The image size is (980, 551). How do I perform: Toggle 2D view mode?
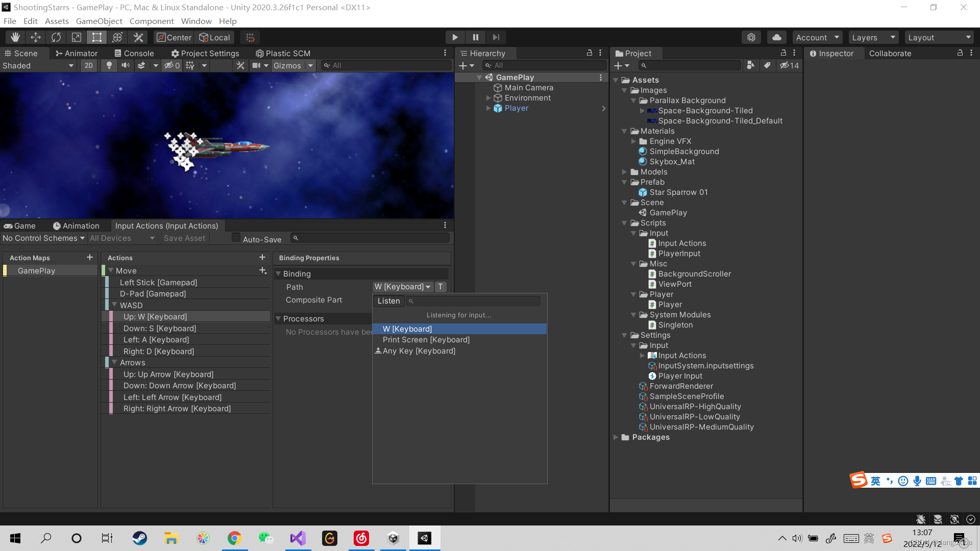[89, 65]
